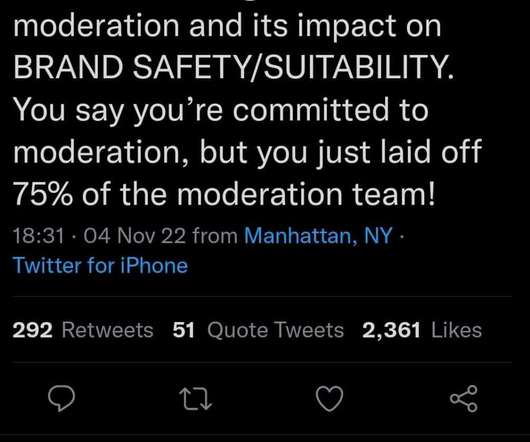Click the line '75% of the moderation team!'

tap(225, 194)
